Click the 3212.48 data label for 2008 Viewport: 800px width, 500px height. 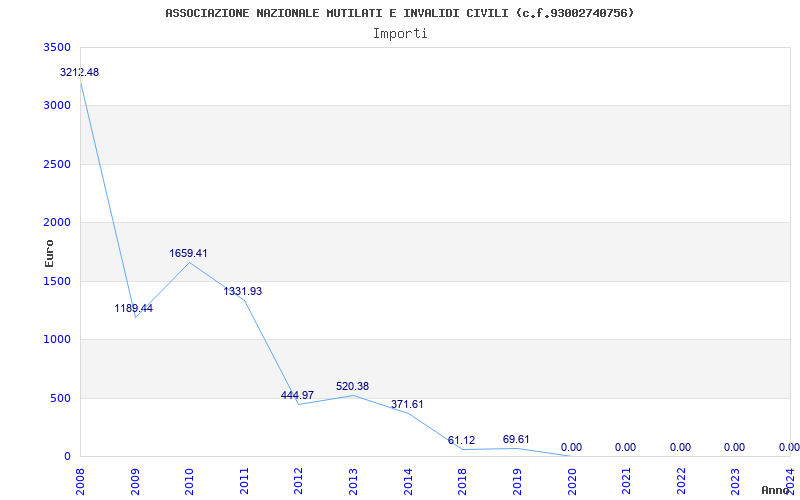tap(79, 73)
